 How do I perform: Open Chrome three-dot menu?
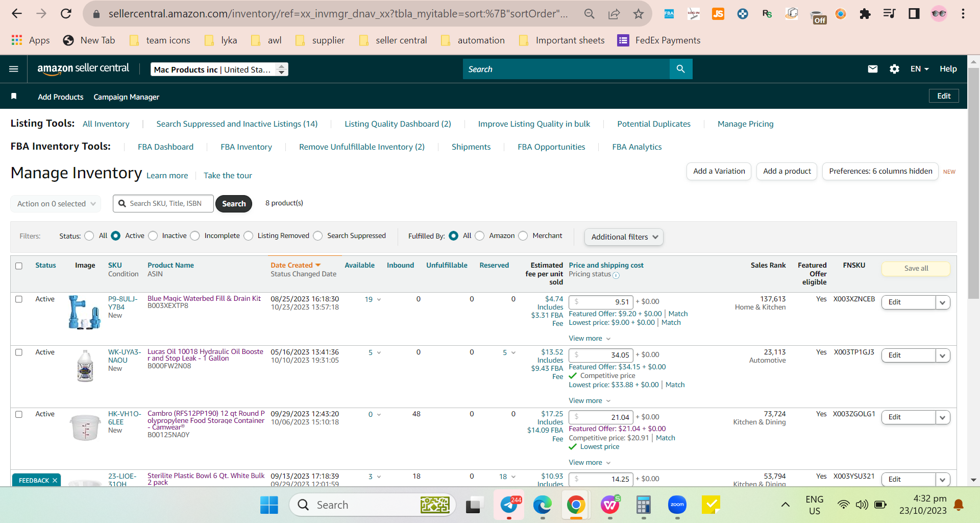[963, 14]
